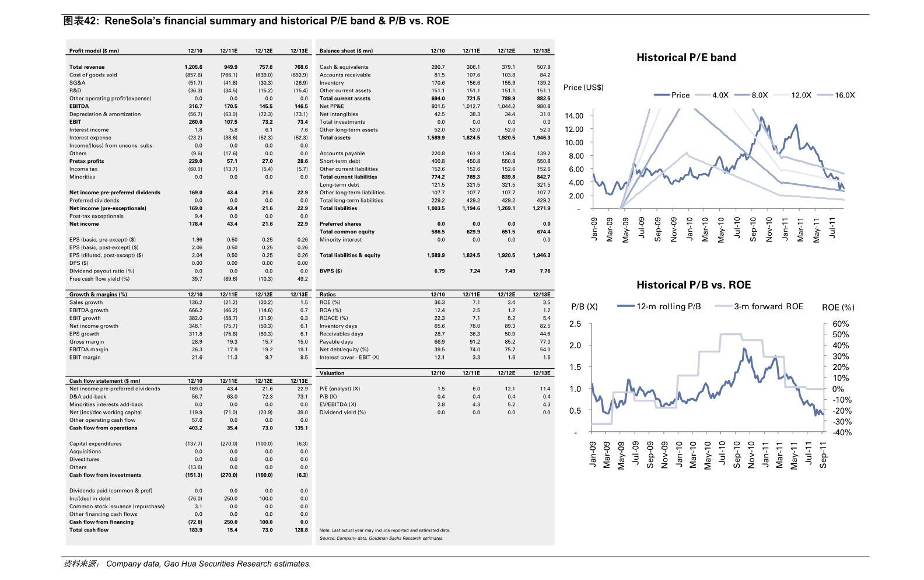Select the Total revenue row label

(87, 67)
